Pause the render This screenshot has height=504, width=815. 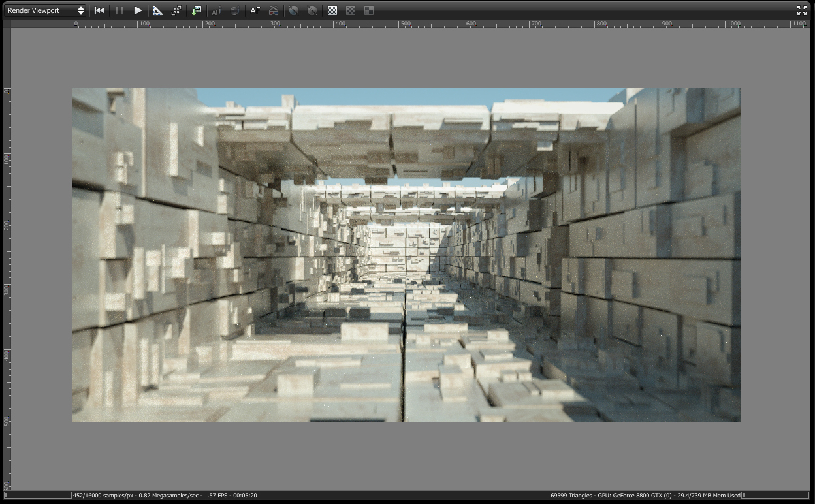click(x=119, y=10)
